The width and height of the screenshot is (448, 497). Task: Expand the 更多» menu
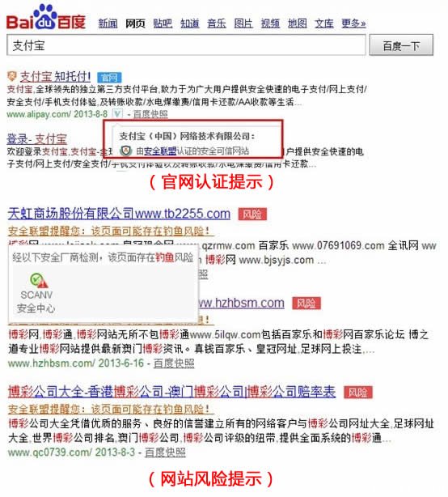[x=353, y=23]
